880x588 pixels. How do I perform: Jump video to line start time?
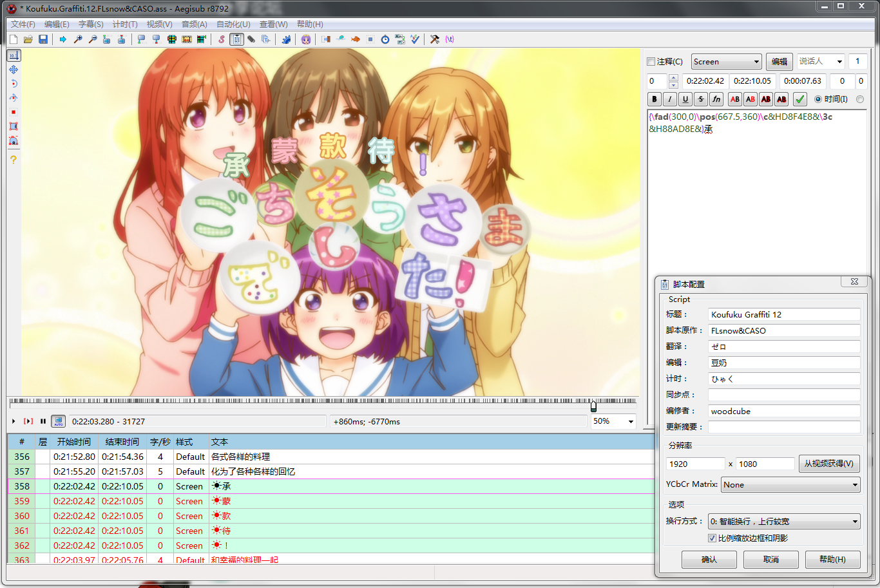pyautogui.click(x=107, y=39)
